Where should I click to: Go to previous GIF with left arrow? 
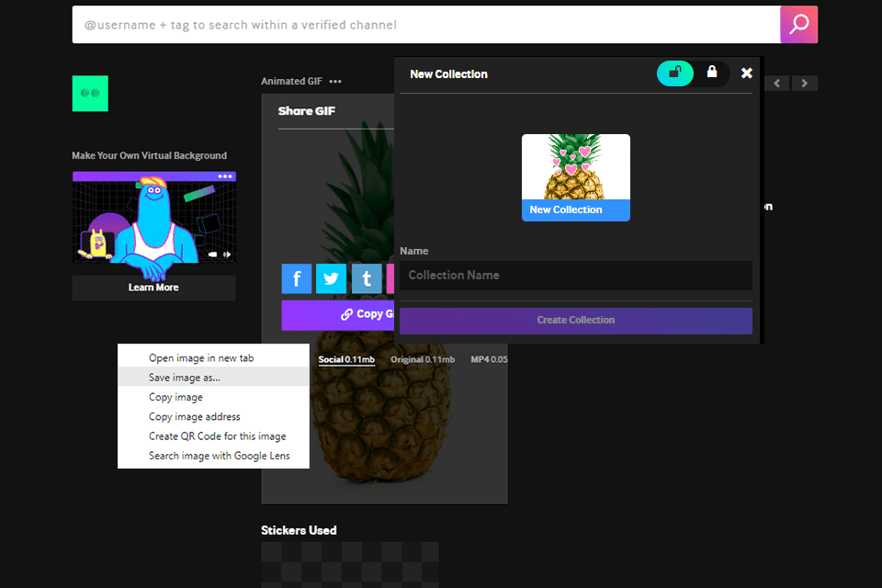pos(777,84)
